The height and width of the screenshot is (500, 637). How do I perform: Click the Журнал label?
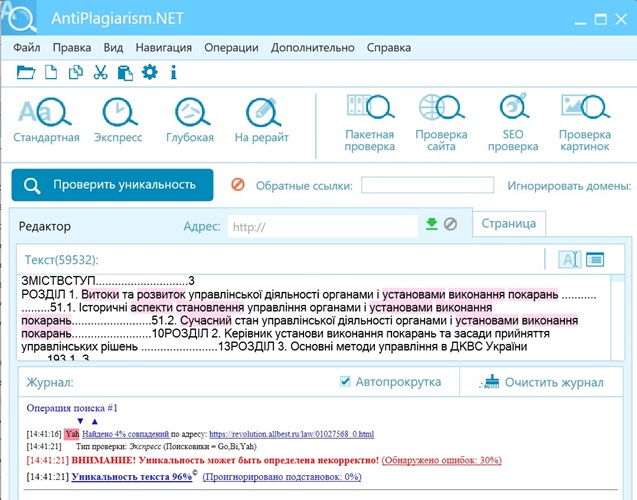click(50, 382)
